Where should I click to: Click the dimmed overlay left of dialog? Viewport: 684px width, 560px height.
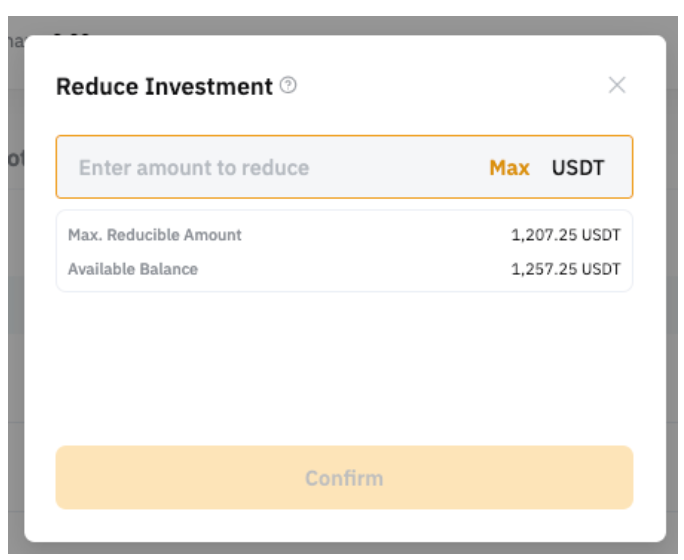point(12,300)
